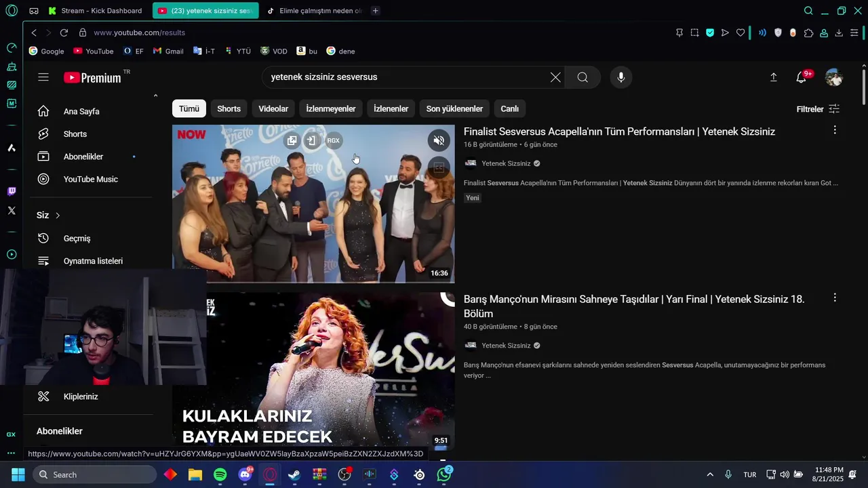Image resolution: width=868 pixels, height=488 pixels.
Task: Click the first video thumbnail preview
Action: pyautogui.click(x=313, y=203)
